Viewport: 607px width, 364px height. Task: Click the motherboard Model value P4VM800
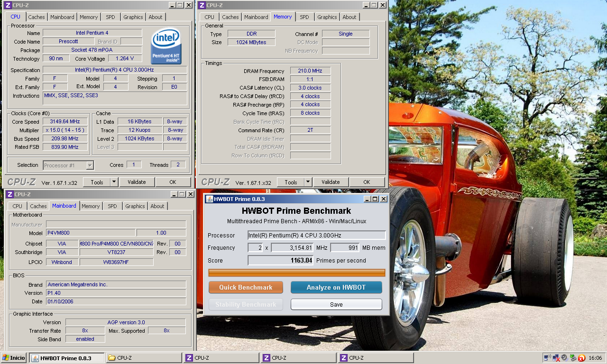coord(91,233)
